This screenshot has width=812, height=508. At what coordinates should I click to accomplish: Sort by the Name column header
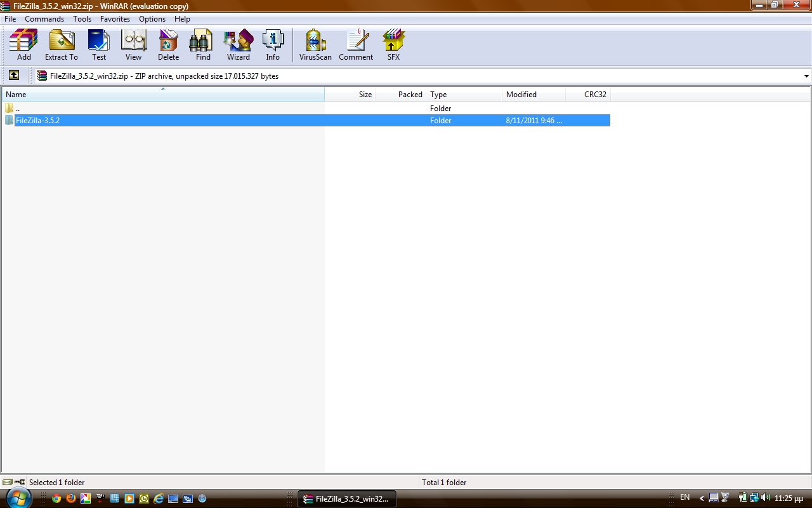coord(162,95)
